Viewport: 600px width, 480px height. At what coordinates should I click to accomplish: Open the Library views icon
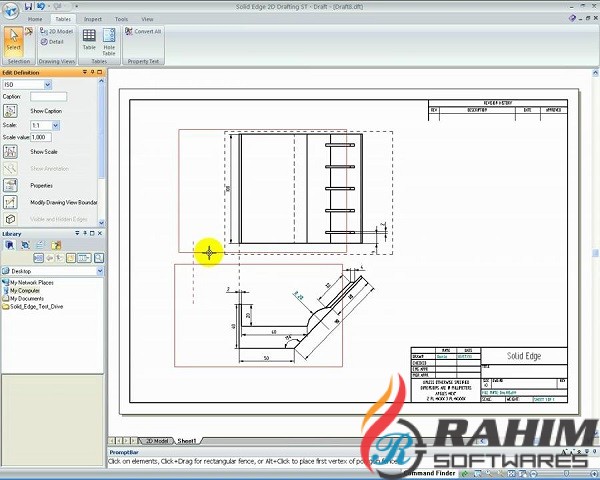84,258
